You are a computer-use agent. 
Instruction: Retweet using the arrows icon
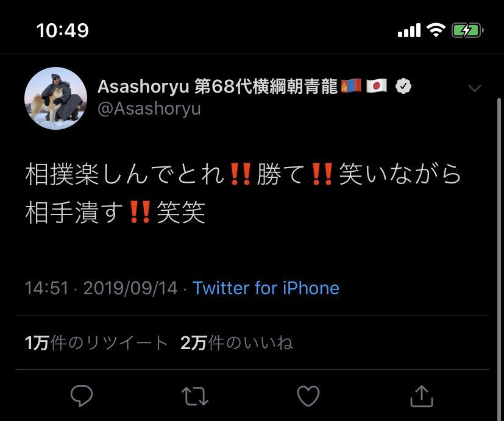pyautogui.click(x=195, y=396)
